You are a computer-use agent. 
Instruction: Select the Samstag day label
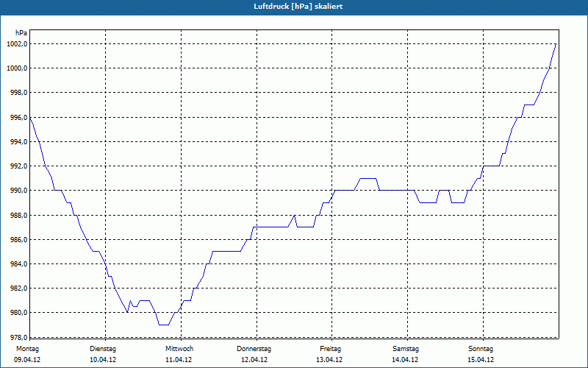(406, 349)
